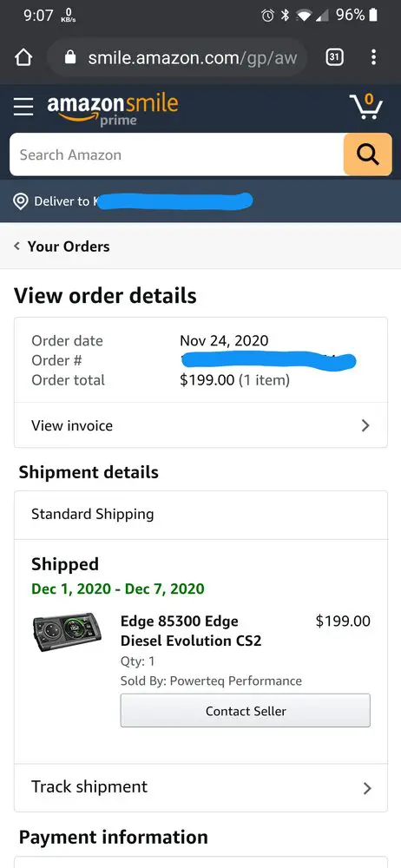Expand Track shipment chevron arrow
The width and height of the screenshot is (401, 868).
(x=366, y=788)
